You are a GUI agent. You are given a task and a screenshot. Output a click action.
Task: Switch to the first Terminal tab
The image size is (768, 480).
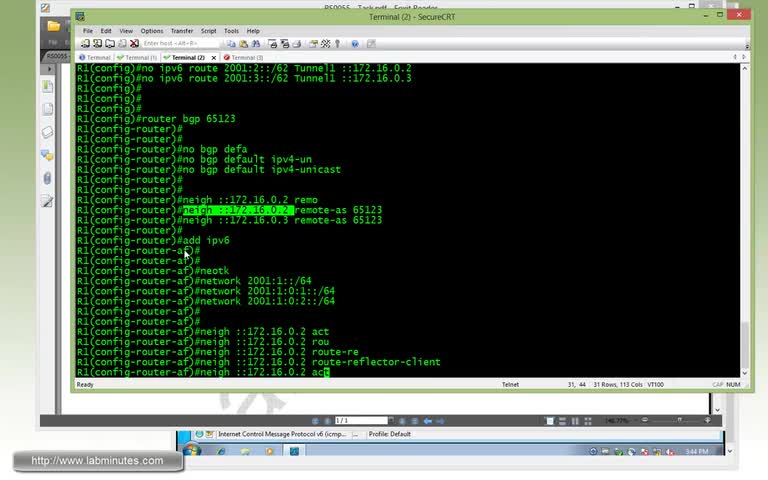(95, 57)
